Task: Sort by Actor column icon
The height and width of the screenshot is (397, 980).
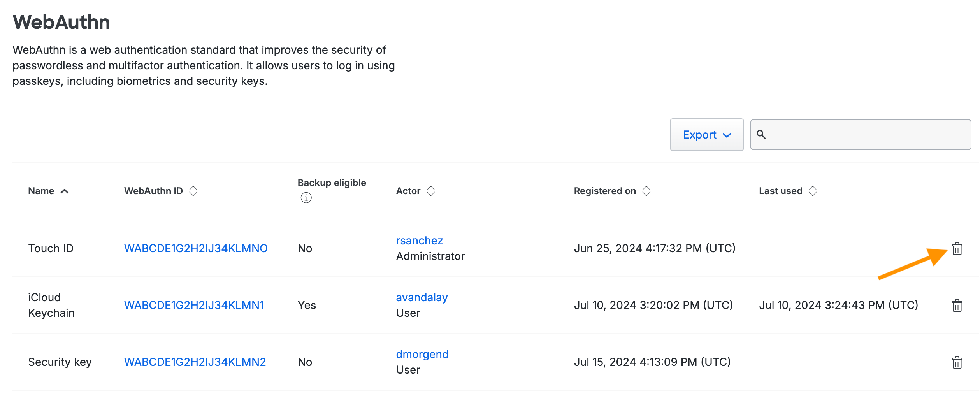Action: coord(430,191)
